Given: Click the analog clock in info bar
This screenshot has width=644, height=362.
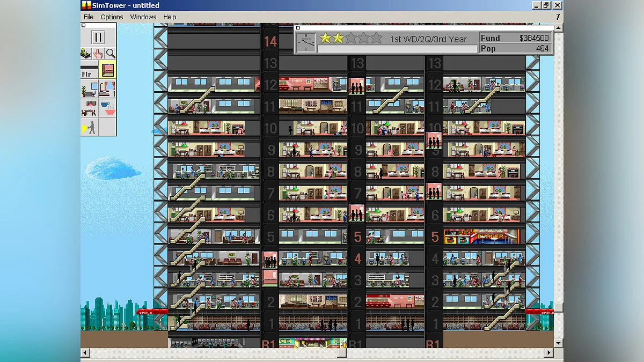Looking at the screenshot, I should tap(306, 43).
